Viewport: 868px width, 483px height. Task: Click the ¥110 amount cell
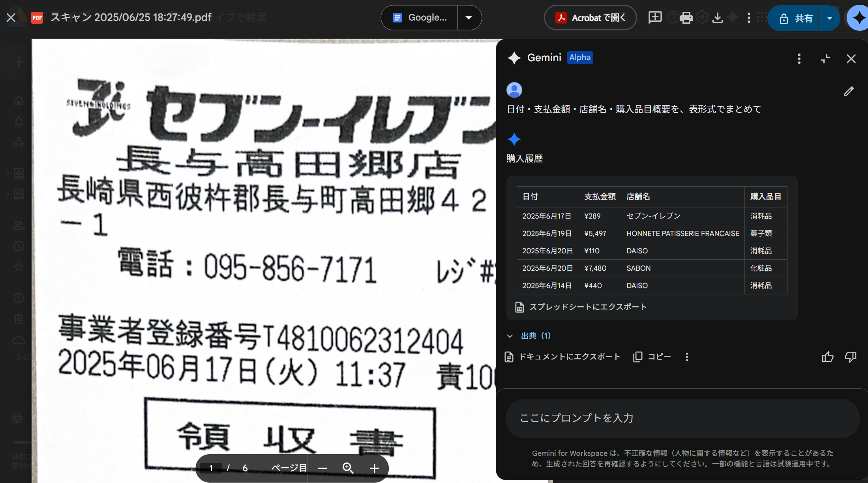point(600,251)
